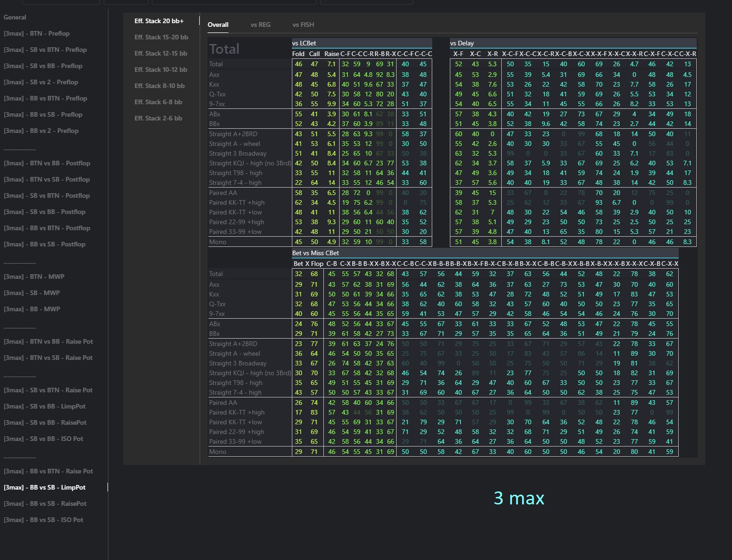732x560 pixels.
Task: Open [3max] - SB vs BB - ISO Pot
Action: [44, 439]
